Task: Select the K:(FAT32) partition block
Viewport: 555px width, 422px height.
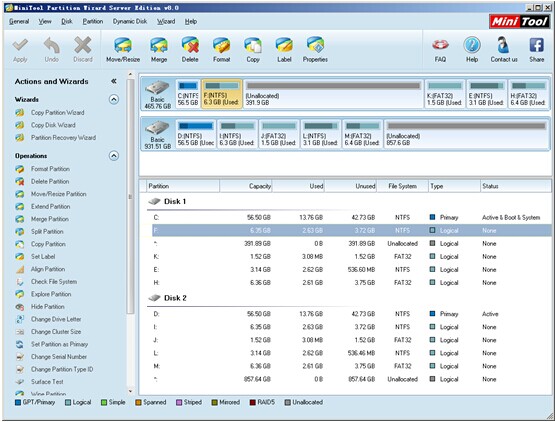Action: tap(445, 94)
